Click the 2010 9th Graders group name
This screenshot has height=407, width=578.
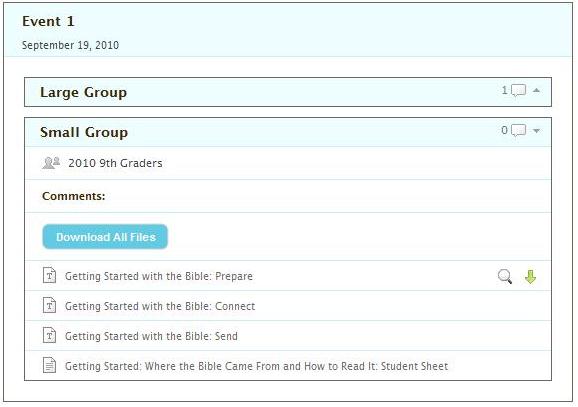(115, 163)
